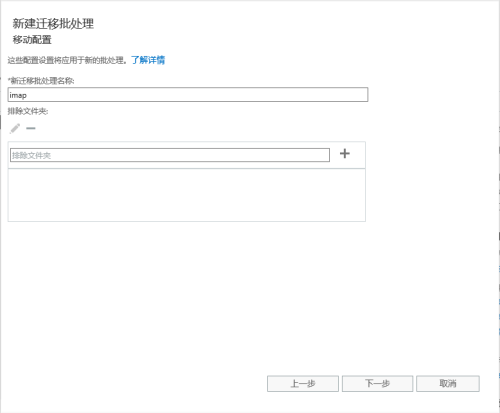The height and width of the screenshot is (413, 500).
Task: Click the 取消 button
Action: pyautogui.click(x=448, y=384)
